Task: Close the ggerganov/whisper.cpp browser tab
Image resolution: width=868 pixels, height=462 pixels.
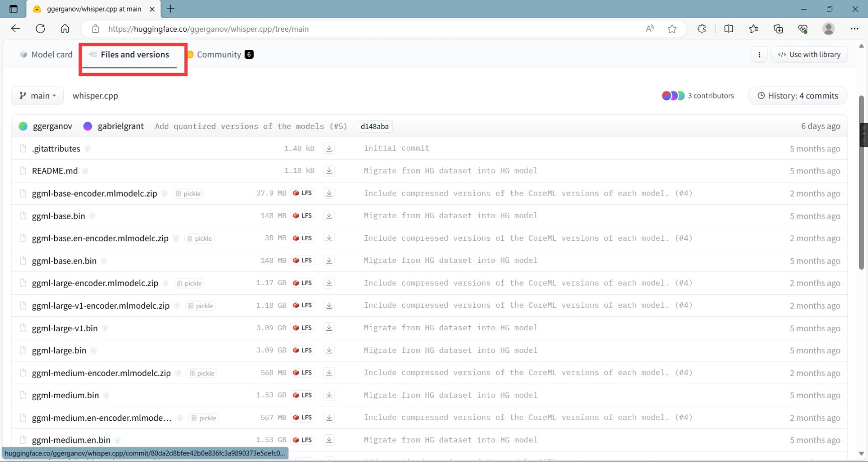Action: pos(152,9)
